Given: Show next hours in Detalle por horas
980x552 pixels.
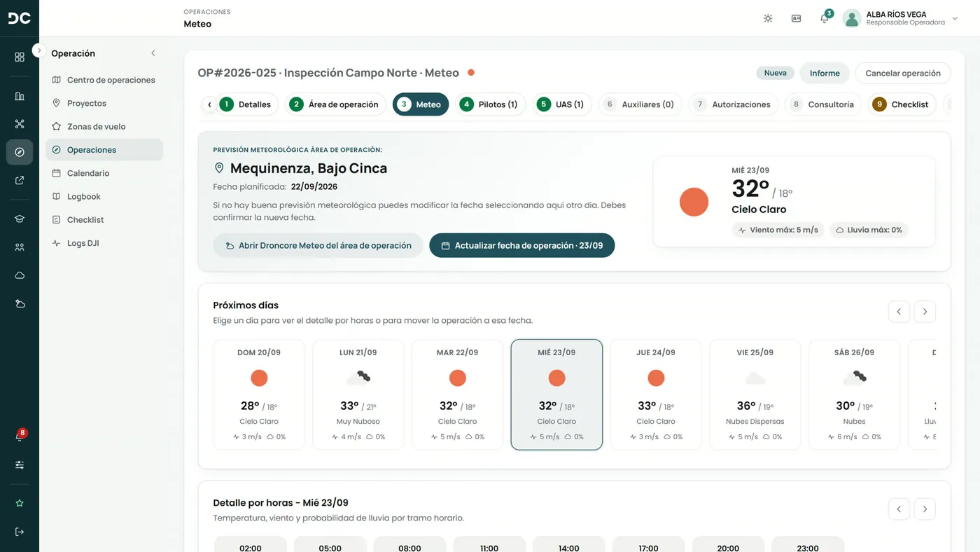Looking at the screenshot, I should (925, 509).
